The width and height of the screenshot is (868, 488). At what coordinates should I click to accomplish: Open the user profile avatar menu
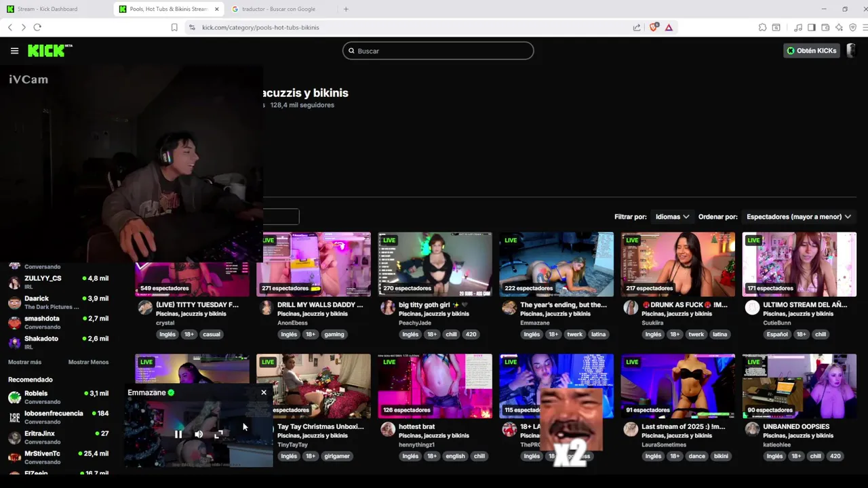[852, 51]
